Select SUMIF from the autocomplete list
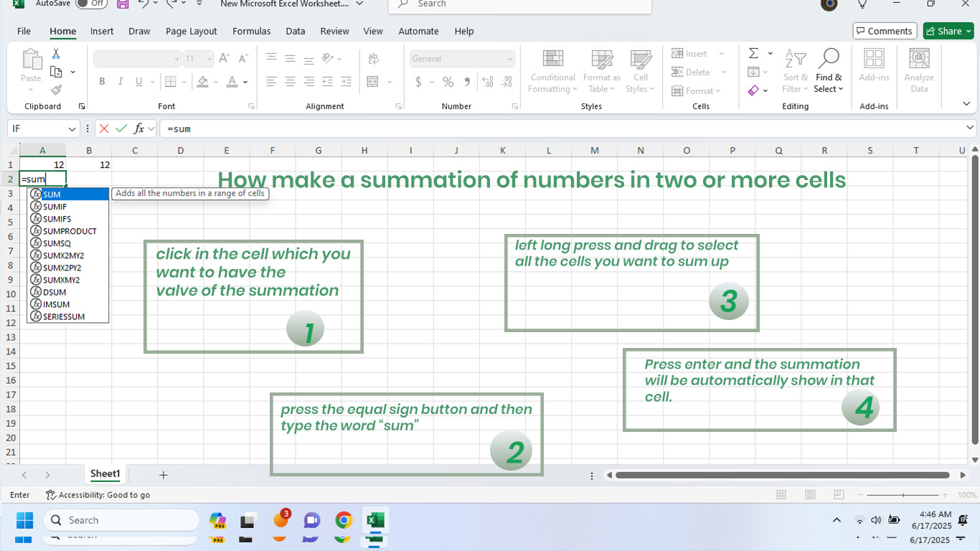Image resolution: width=980 pixels, height=551 pixels. [55, 207]
